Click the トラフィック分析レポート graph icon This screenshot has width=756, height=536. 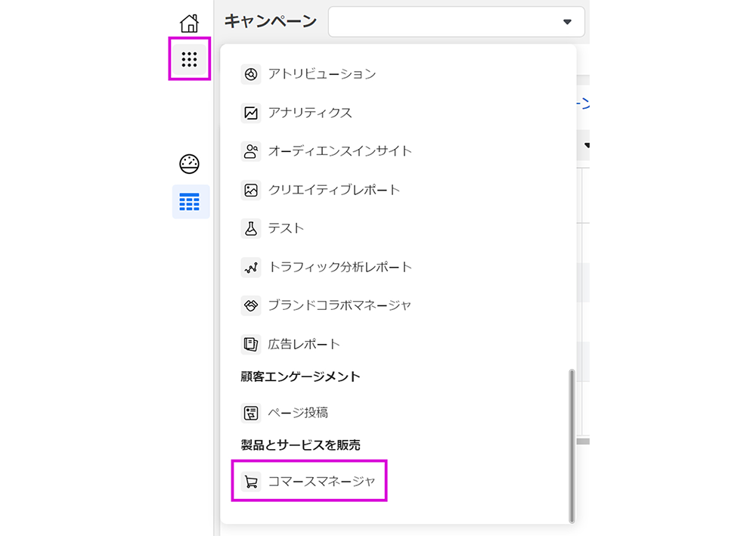click(251, 267)
